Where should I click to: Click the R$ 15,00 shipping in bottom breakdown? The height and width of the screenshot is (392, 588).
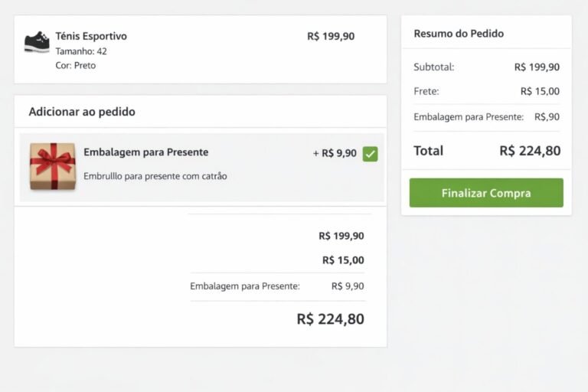pos(343,260)
